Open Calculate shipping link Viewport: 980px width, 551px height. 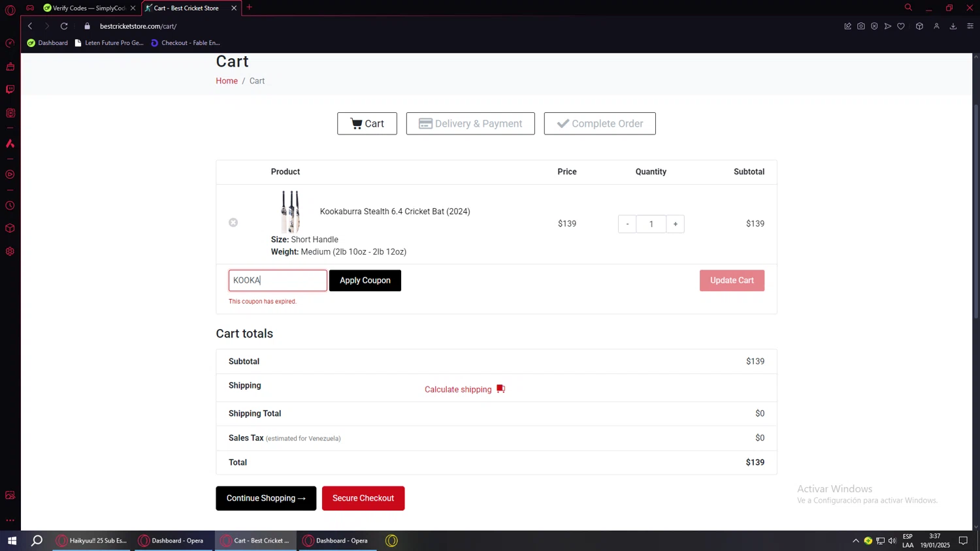pos(458,390)
